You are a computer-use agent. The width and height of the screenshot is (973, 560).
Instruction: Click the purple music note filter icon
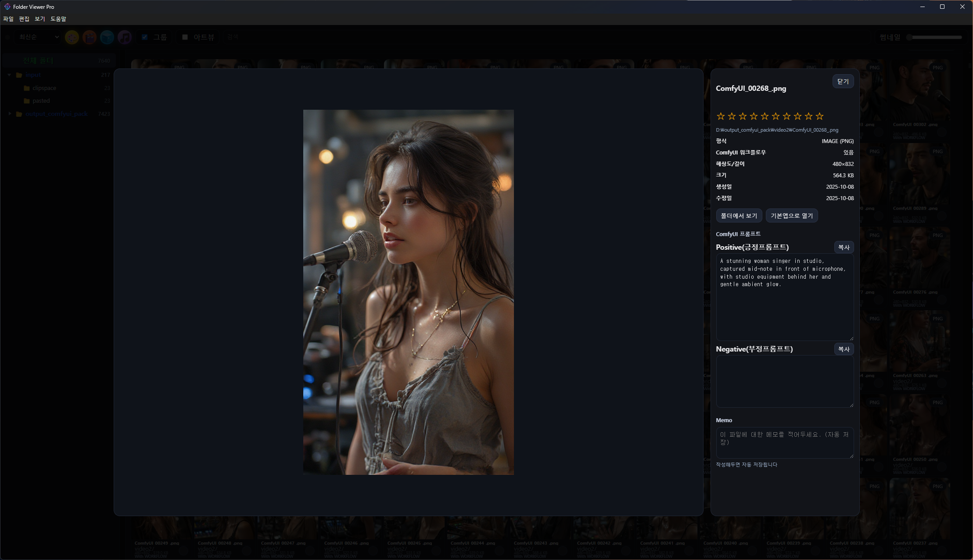[x=125, y=37]
